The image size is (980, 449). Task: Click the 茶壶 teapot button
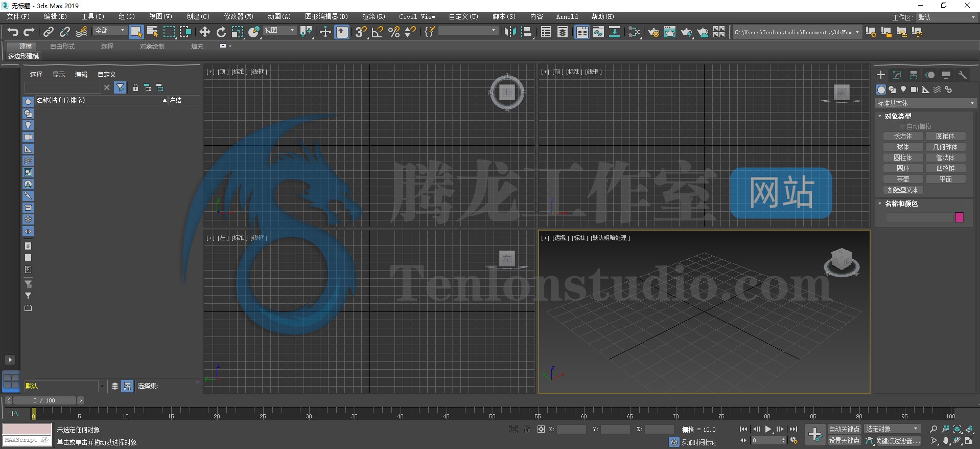(x=903, y=179)
